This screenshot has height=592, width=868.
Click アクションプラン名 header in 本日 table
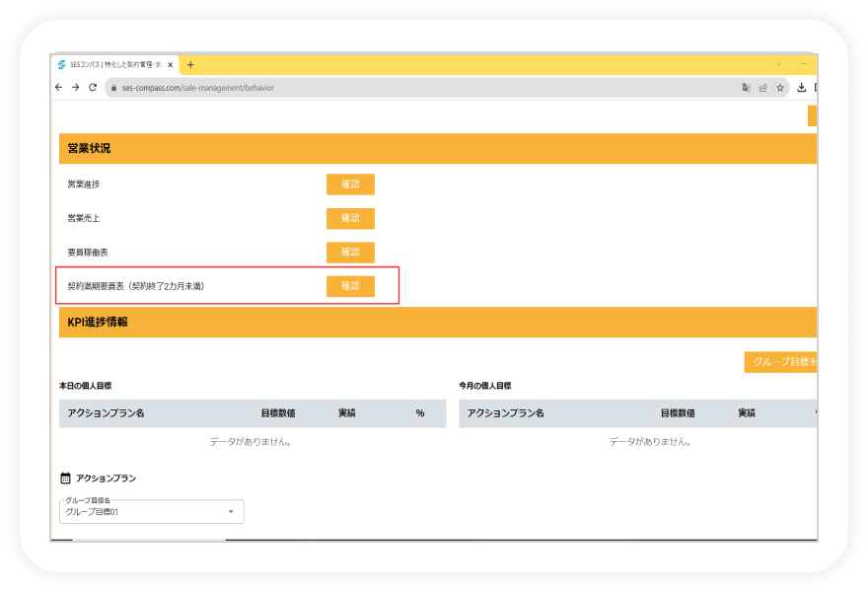coord(107,413)
